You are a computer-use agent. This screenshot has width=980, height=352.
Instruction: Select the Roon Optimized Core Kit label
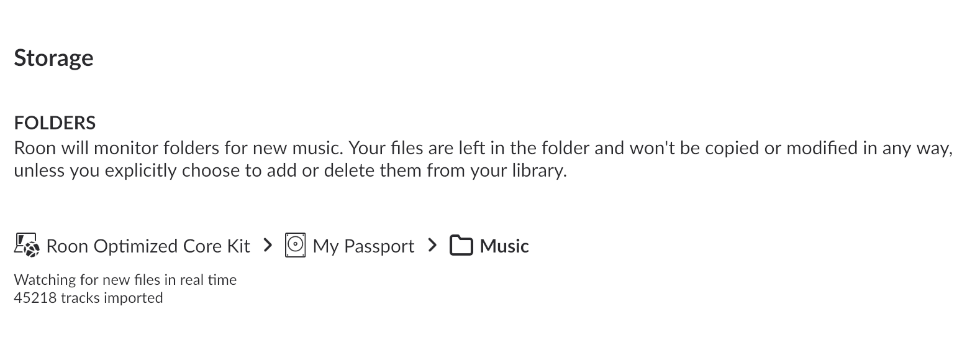pyautogui.click(x=148, y=246)
